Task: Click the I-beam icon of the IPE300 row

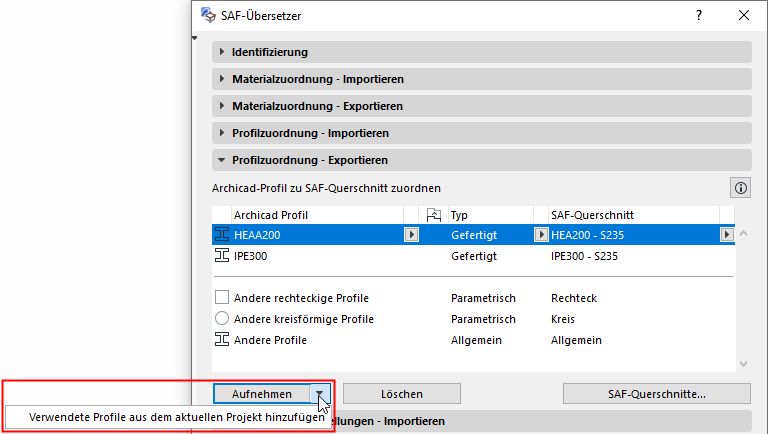Action: (x=222, y=256)
